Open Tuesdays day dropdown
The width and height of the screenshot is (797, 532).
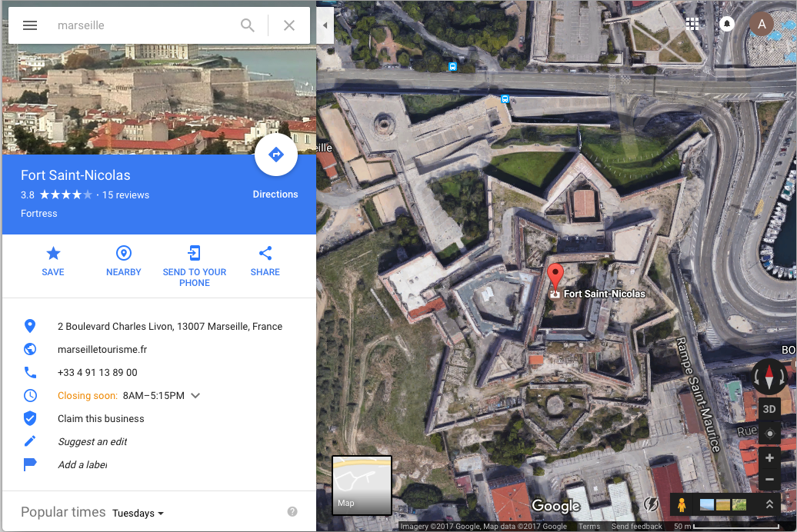(x=138, y=514)
